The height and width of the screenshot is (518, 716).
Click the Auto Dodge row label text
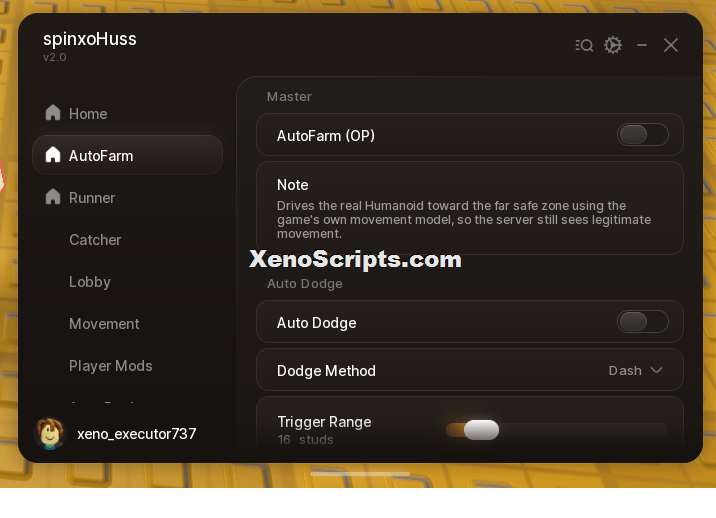point(316,323)
